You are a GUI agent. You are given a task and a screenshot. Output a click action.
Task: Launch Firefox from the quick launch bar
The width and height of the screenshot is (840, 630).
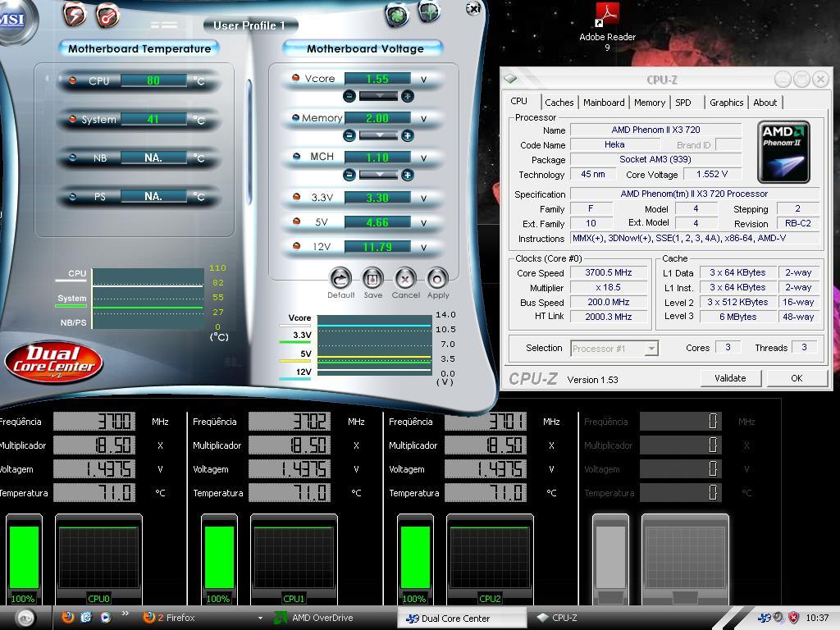click(67, 617)
